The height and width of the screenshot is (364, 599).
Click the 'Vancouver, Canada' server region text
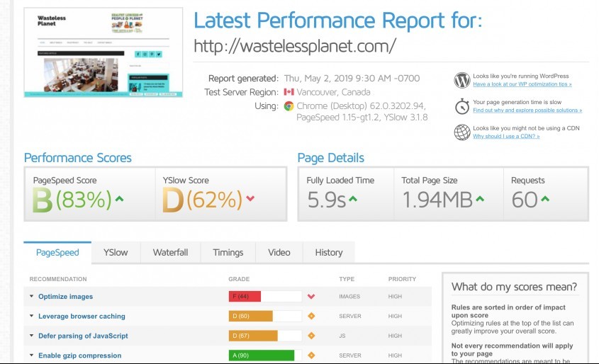coord(333,92)
